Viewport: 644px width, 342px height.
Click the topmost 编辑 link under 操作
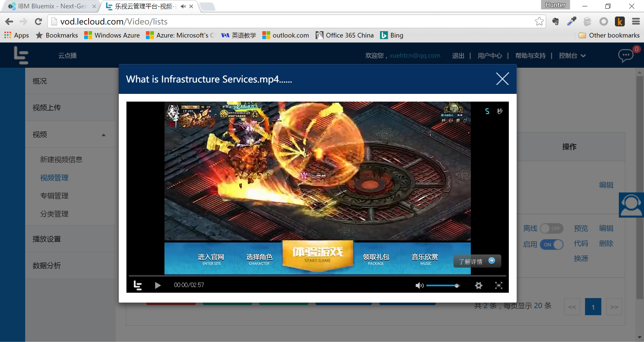pyautogui.click(x=606, y=185)
